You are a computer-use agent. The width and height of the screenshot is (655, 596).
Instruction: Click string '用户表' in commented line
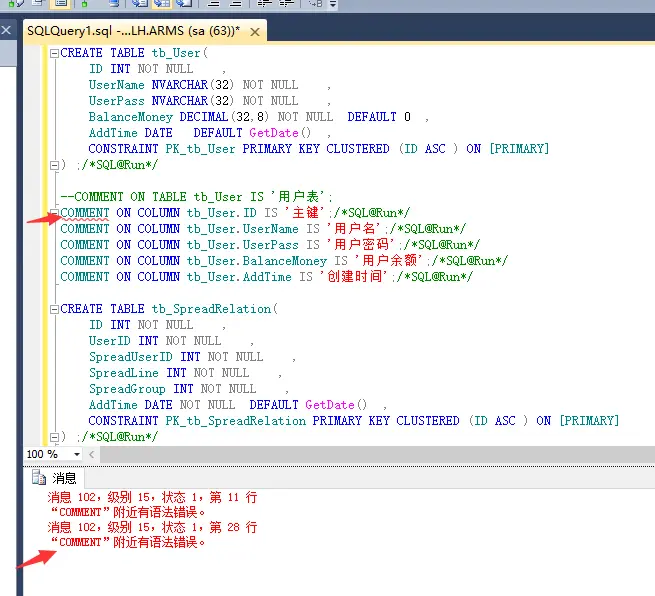click(x=298, y=197)
